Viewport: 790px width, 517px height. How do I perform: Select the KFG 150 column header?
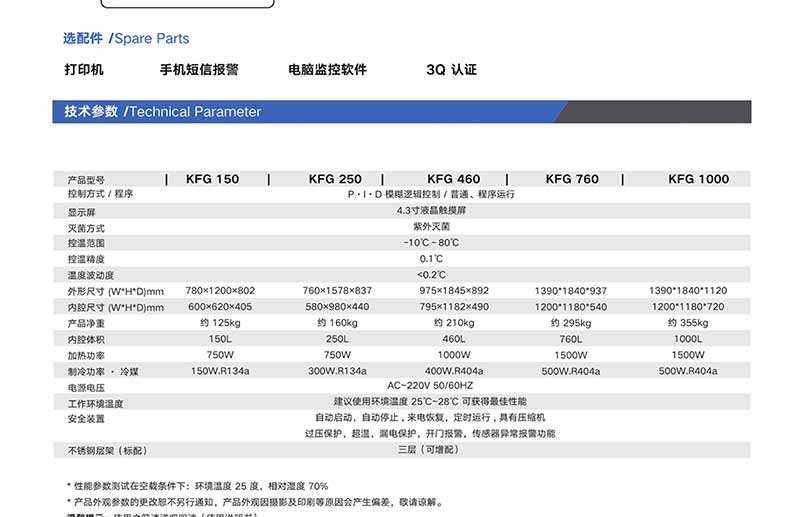click(212, 179)
